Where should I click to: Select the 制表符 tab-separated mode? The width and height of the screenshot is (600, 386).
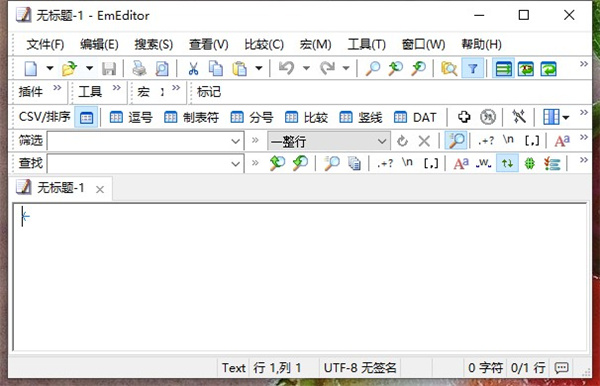tap(191, 117)
